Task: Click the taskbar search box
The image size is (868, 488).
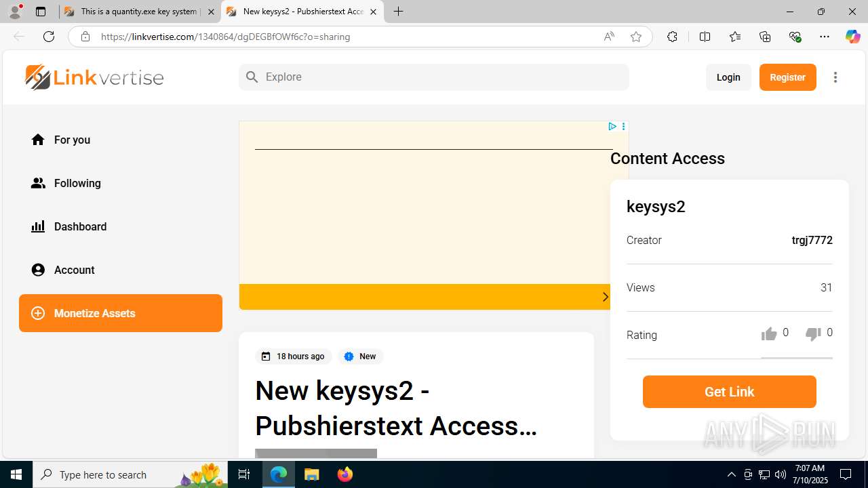Action: tap(131, 474)
